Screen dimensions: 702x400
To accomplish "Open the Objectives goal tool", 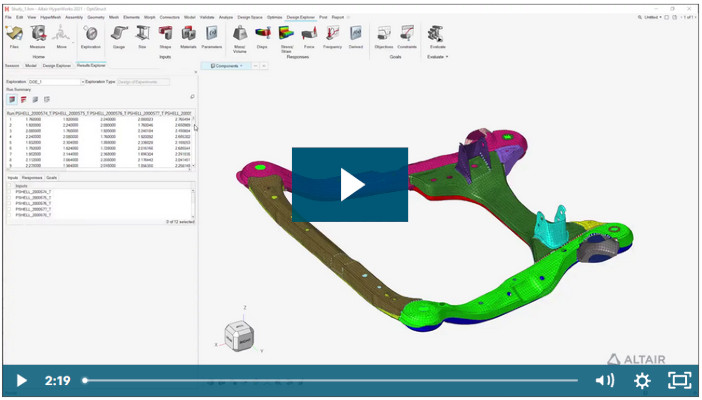I will 384,37.
